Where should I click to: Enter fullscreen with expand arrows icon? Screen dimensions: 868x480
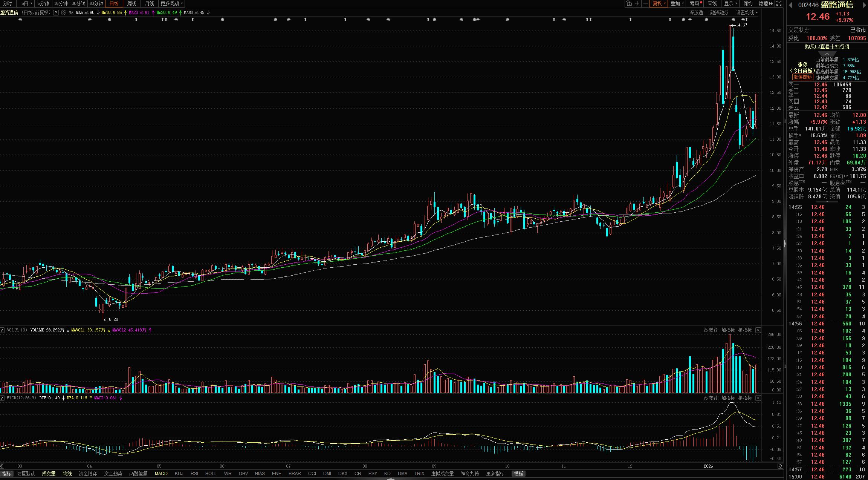(779, 3)
